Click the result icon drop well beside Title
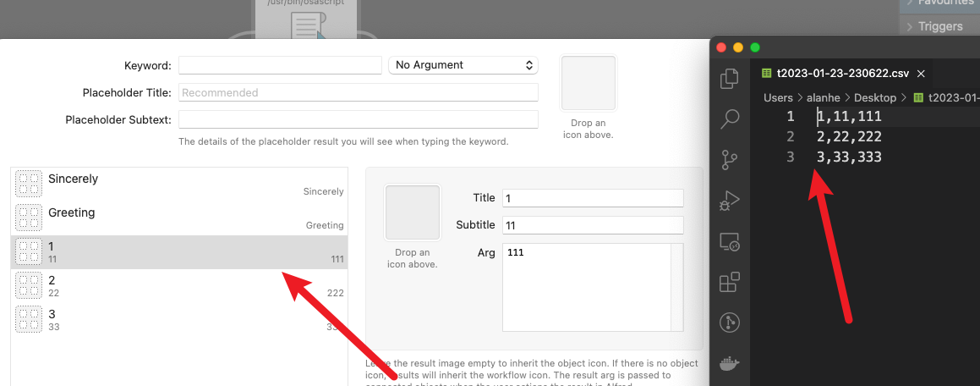 point(413,212)
